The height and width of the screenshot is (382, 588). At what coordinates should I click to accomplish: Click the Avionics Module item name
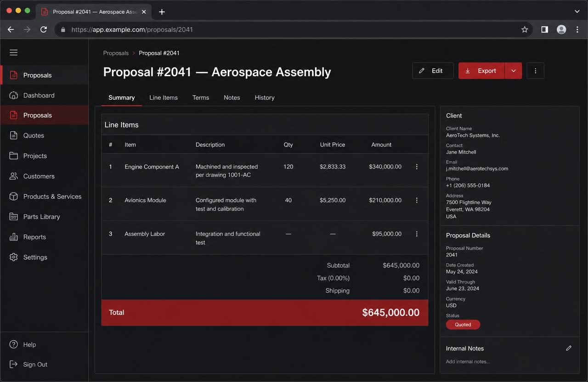(x=145, y=200)
